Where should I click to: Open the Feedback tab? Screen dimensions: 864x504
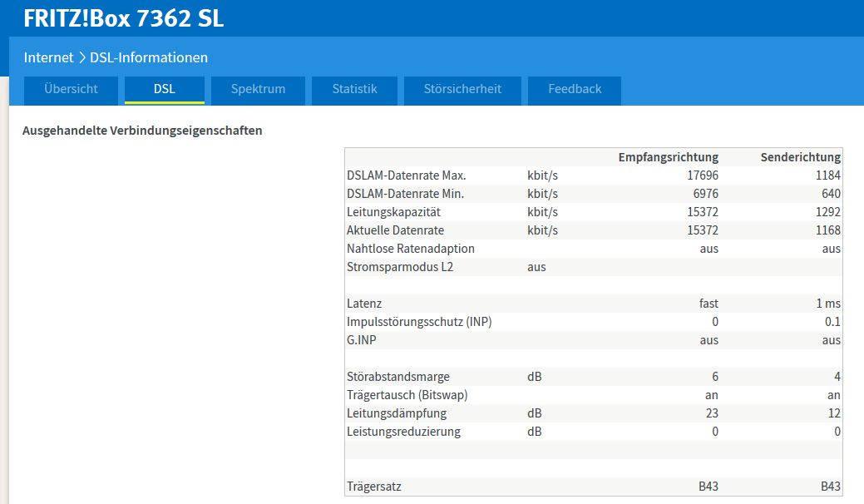[x=574, y=91]
